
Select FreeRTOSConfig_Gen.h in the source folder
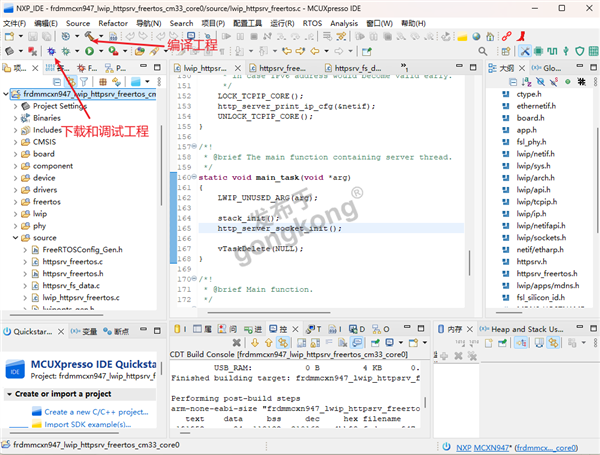click(82, 250)
